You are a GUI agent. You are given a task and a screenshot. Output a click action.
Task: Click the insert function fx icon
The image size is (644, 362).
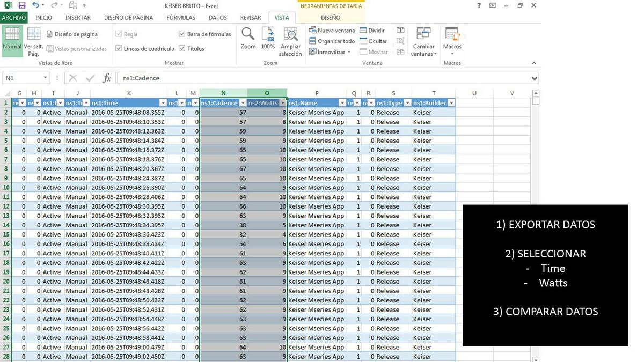click(x=107, y=78)
